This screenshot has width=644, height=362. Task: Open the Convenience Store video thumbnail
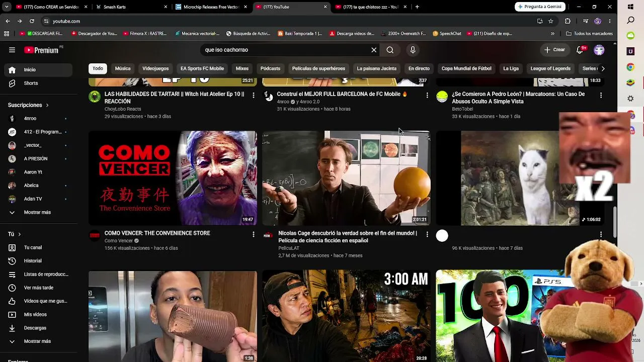point(173,178)
